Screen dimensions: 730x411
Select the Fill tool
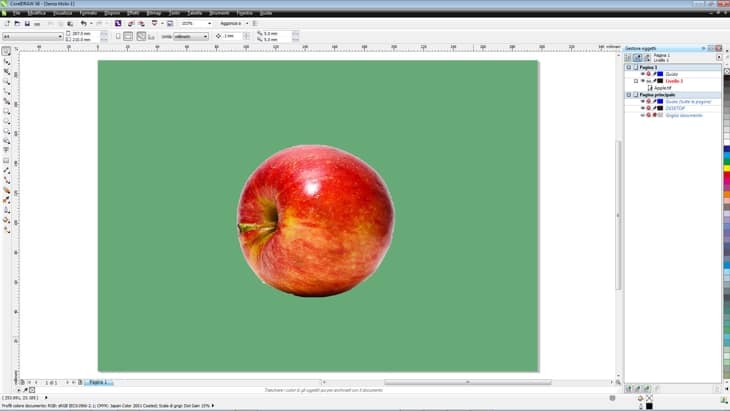coord(7,219)
